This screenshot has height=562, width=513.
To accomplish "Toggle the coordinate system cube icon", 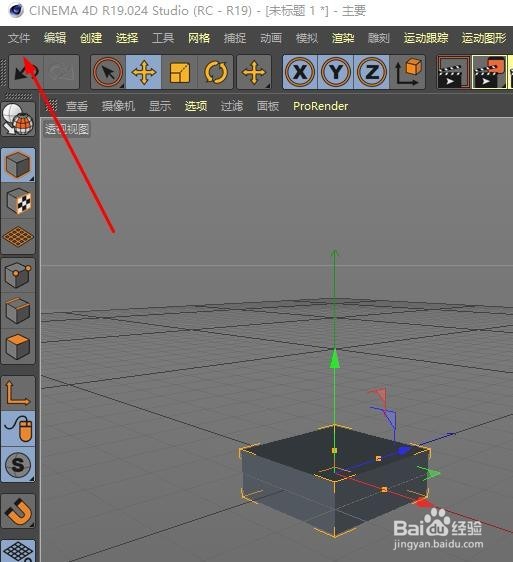I will (x=408, y=72).
